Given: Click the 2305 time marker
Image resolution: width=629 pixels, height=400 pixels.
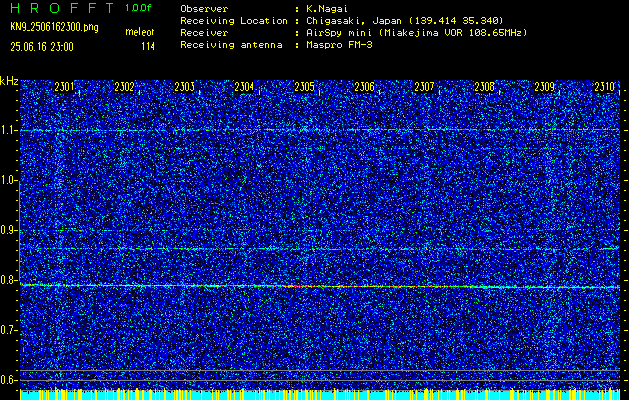Looking at the screenshot, I should click(x=304, y=87).
